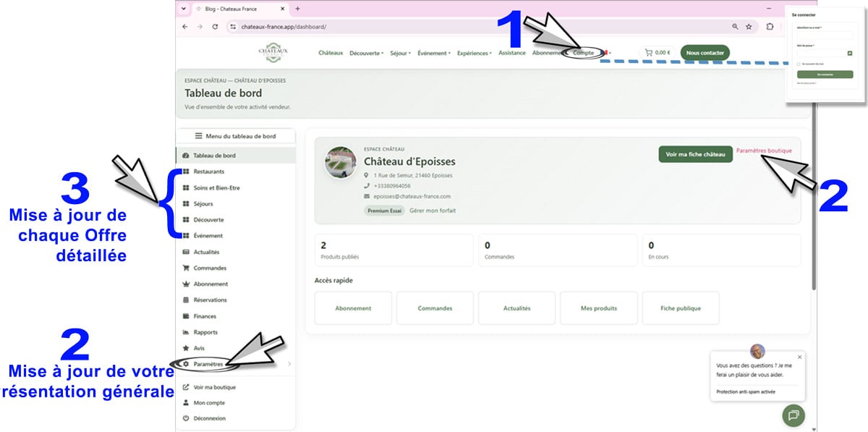Bookmark this page with star icon

[749, 26]
